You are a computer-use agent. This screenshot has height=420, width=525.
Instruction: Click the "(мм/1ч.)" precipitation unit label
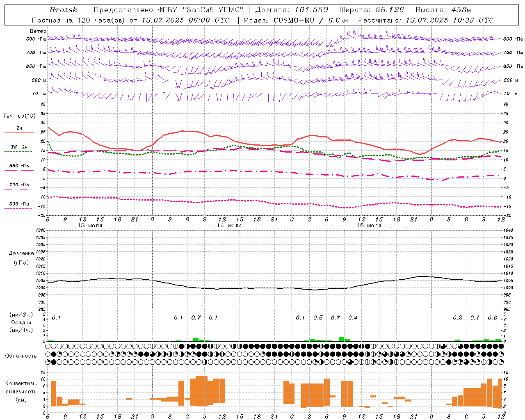click(x=21, y=330)
